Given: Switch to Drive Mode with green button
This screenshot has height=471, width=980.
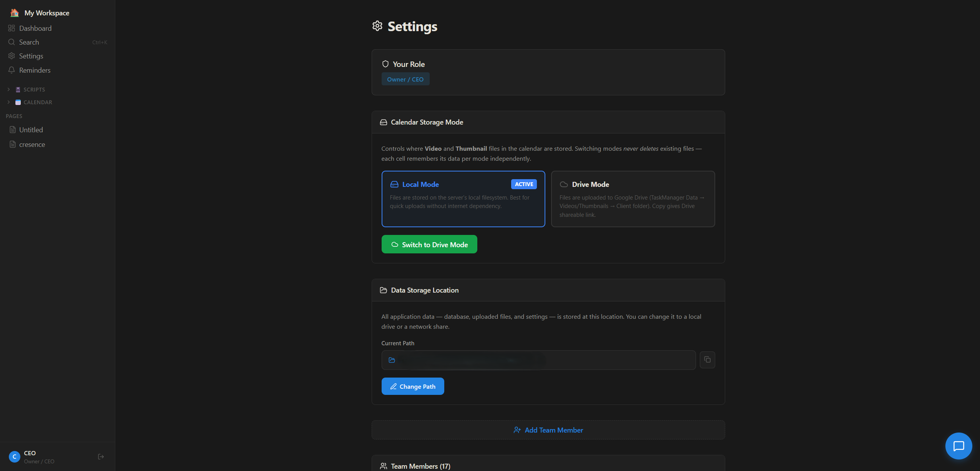Looking at the screenshot, I should click(429, 245).
